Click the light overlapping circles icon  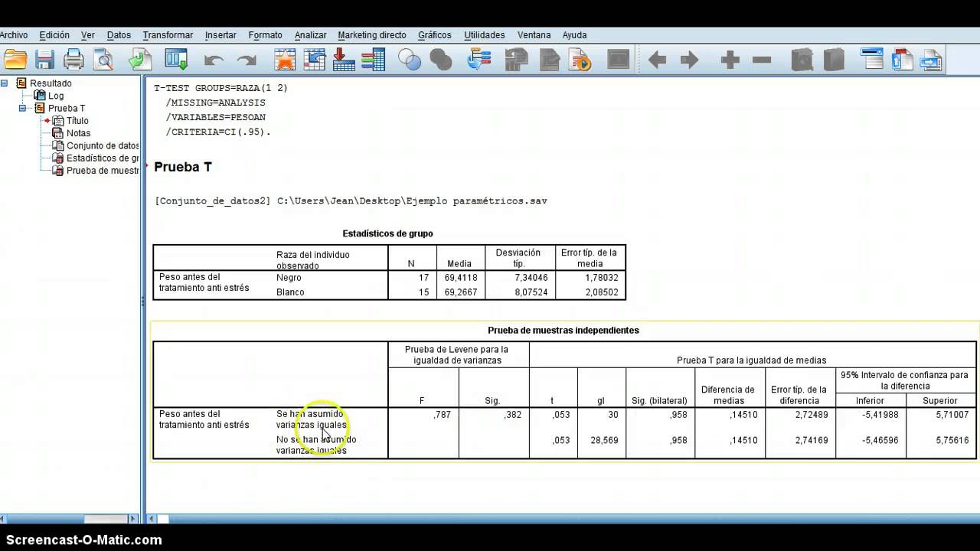410,60
